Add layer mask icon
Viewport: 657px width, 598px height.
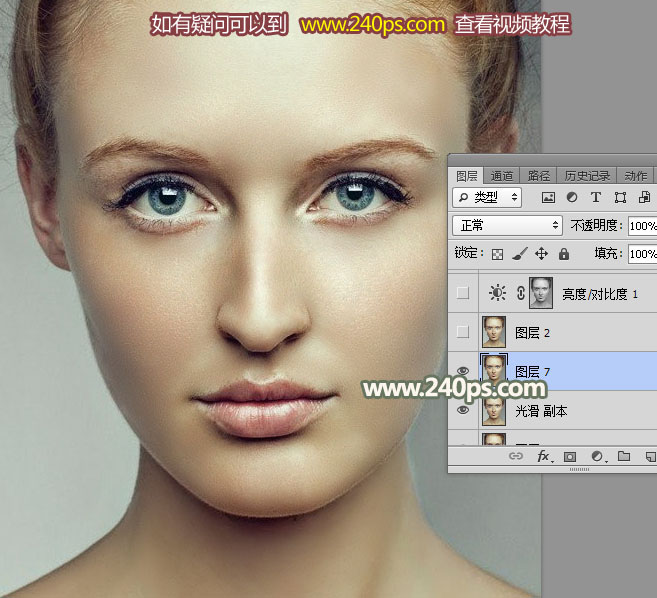[569, 456]
